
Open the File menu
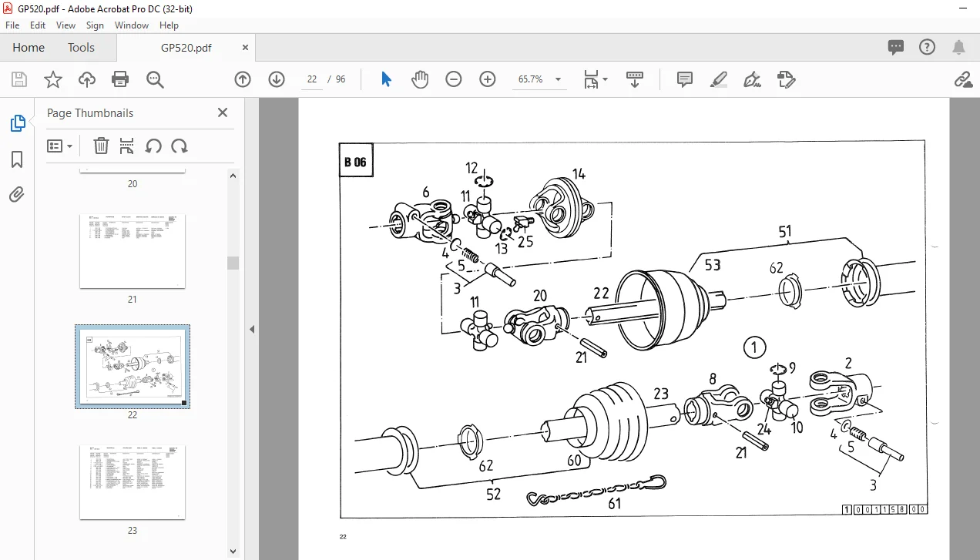click(12, 25)
